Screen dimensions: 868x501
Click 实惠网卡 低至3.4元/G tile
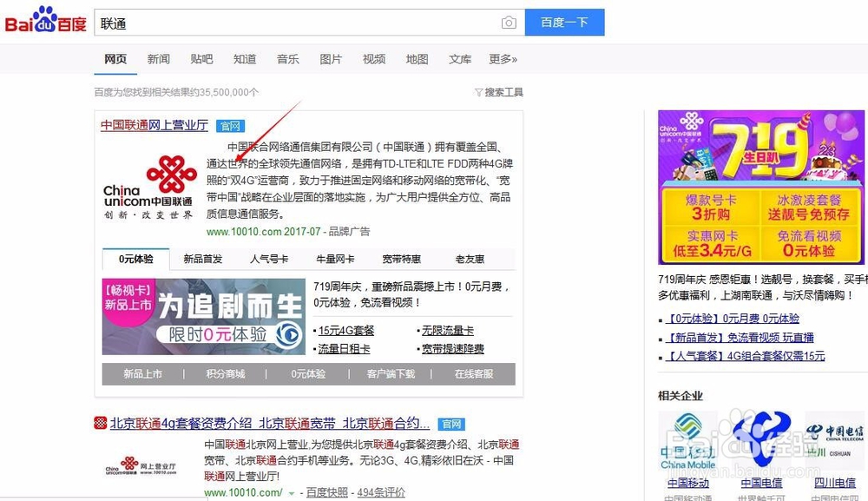(x=712, y=244)
